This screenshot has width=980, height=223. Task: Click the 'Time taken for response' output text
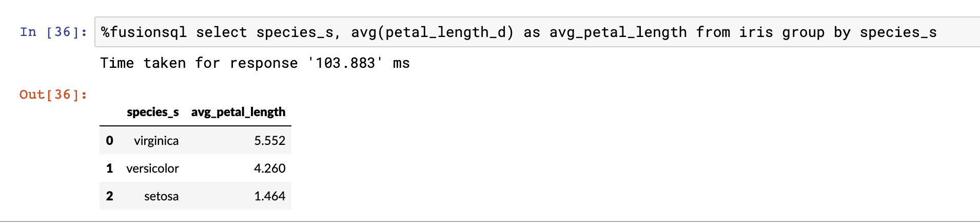pos(199,63)
